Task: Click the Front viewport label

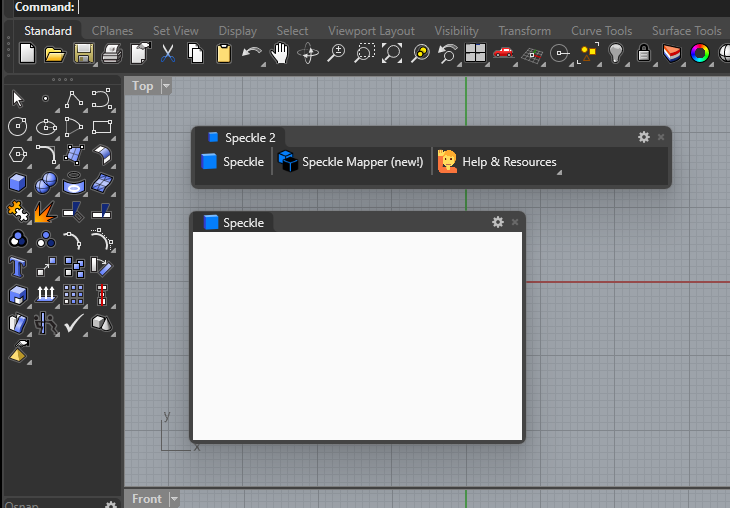Action: click(x=147, y=499)
